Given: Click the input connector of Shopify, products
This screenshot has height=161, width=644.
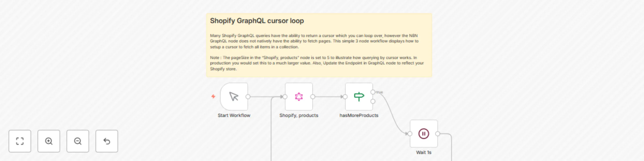Looking at the screenshot, I should (x=285, y=97).
